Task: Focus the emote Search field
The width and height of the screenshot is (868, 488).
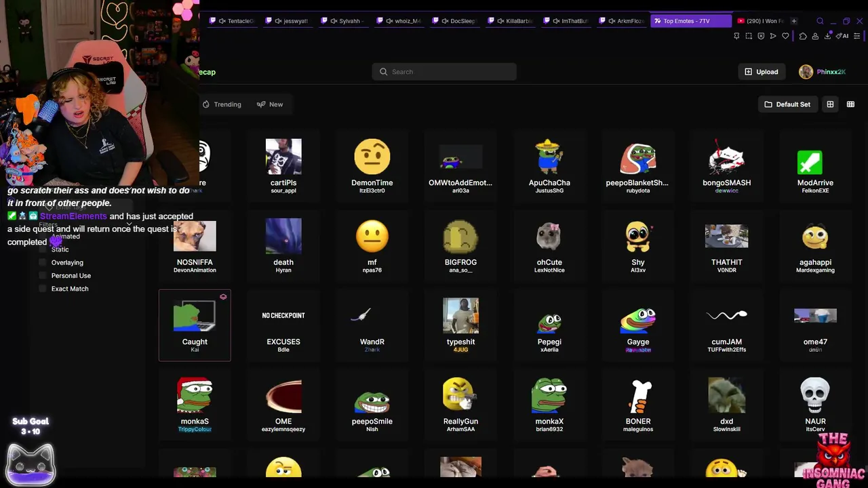Action: [x=444, y=72]
